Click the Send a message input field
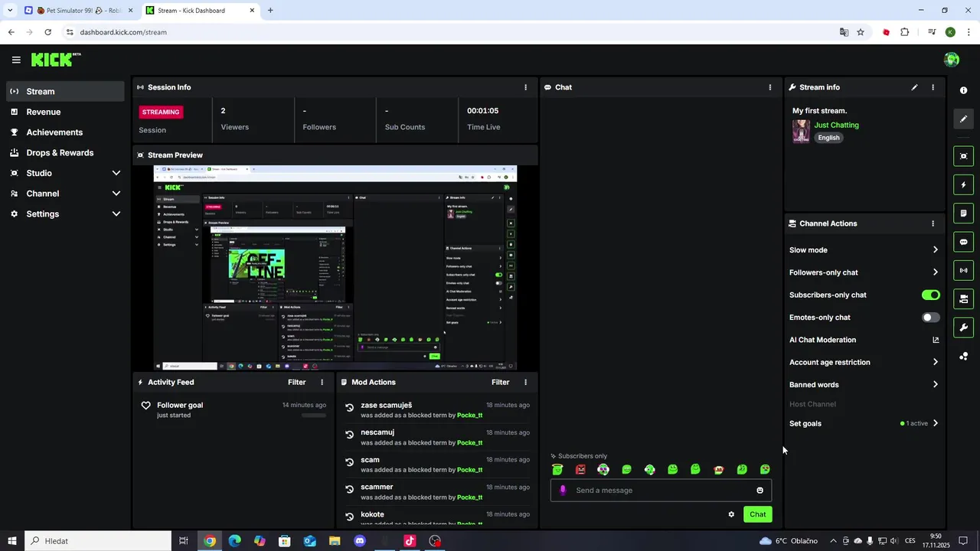The image size is (980, 551). coord(661,491)
